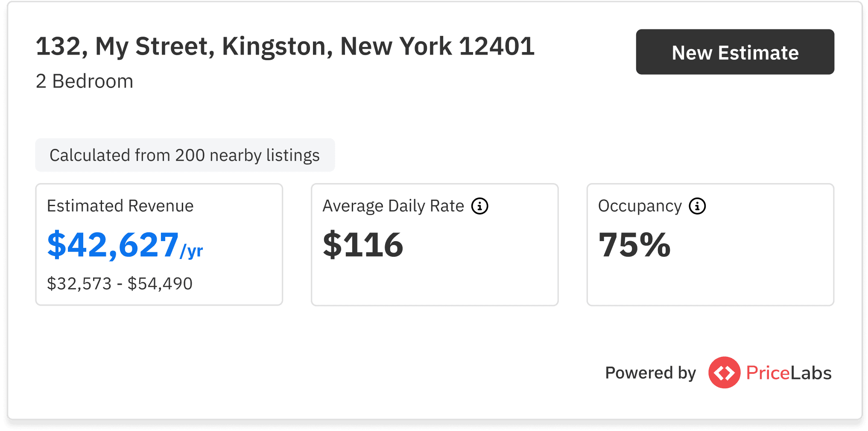Click the Average Daily Rate label
The image size is (868, 431).
tap(393, 206)
